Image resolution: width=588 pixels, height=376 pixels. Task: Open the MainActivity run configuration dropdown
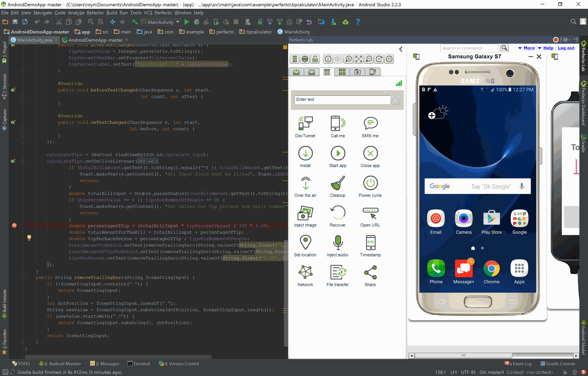pos(161,22)
